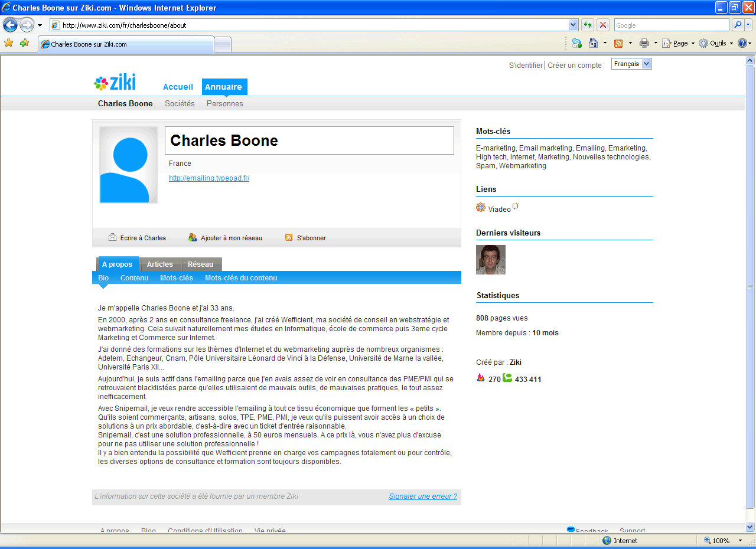The height and width of the screenshot is (549, 756).
Task: Click the Ecrire à Charles envelope icon
Action: click(112, 237)
